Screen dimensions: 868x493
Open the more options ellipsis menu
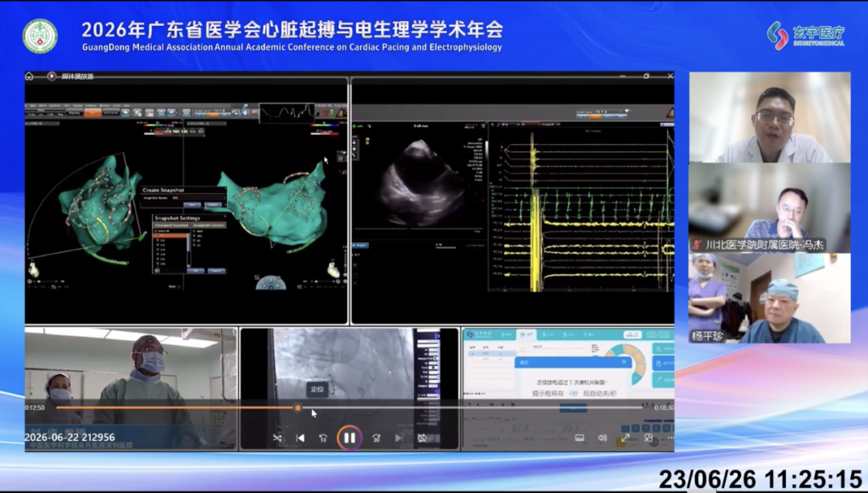tap(670, 438)
